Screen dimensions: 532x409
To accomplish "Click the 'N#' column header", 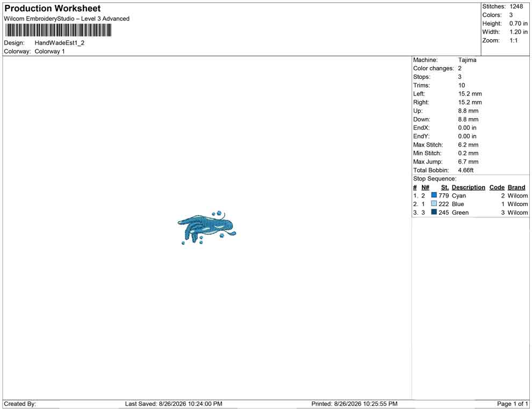I will click(425, 187).
